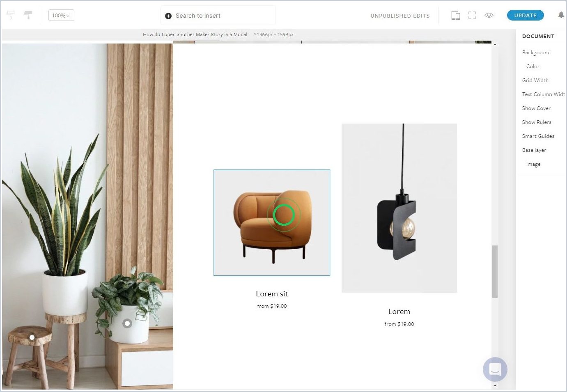The width and height of the screenshot is (567, 392).
Task: Click the price under the lamp's Lorem title
Action: [399, 324]
